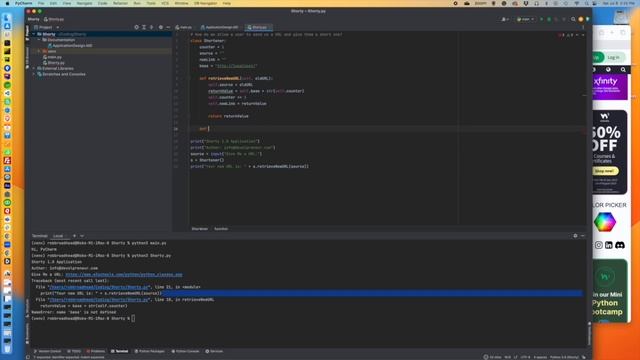This screenshot has height=360, width=640.
Task: Add a new terminal session with plus icon
Action: click(x=74, y=236)
